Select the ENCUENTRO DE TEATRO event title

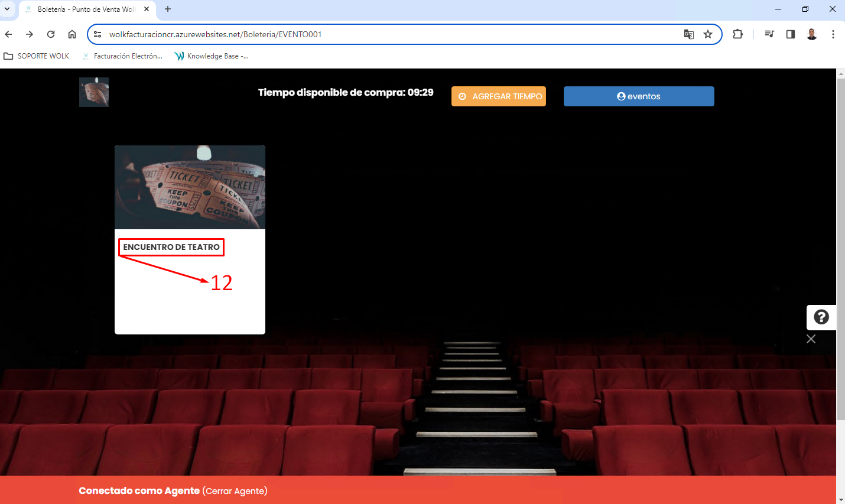point(171,247)
